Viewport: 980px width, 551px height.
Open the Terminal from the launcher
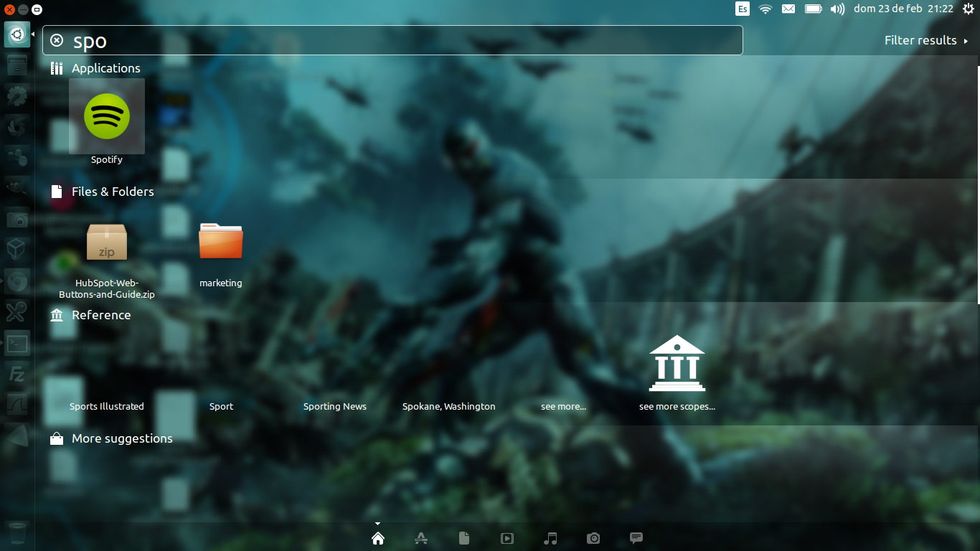tap(17, 343)
